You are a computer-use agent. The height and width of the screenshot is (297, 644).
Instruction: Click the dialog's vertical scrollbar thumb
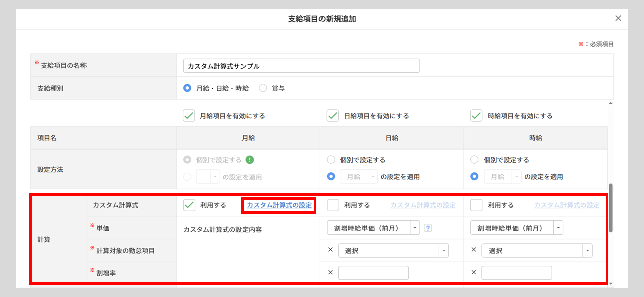coord(611,207)
